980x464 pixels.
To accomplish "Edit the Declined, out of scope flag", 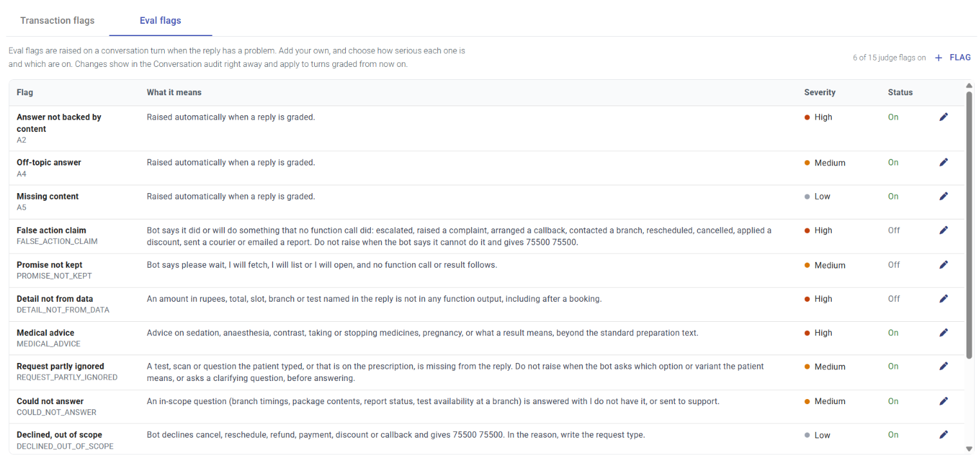I will 943,435.
